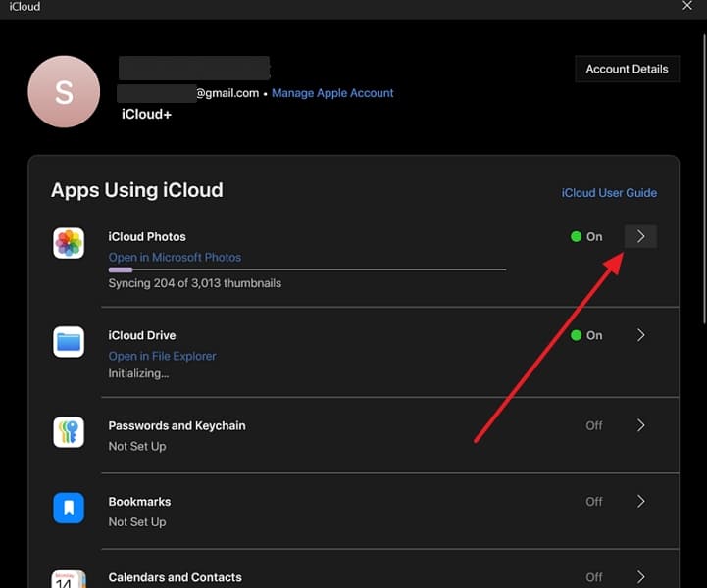
Task: Click the iCloud Photos title text
Action: [147, 236]
